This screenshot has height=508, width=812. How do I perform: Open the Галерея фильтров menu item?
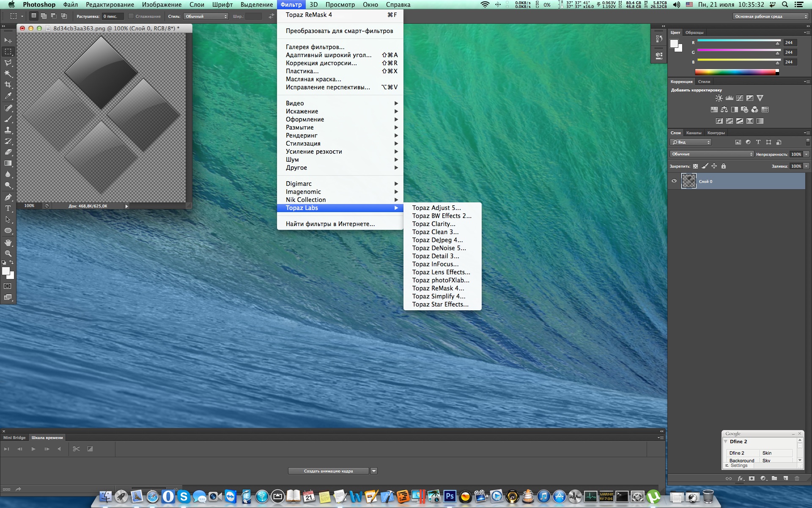[340, 47]
